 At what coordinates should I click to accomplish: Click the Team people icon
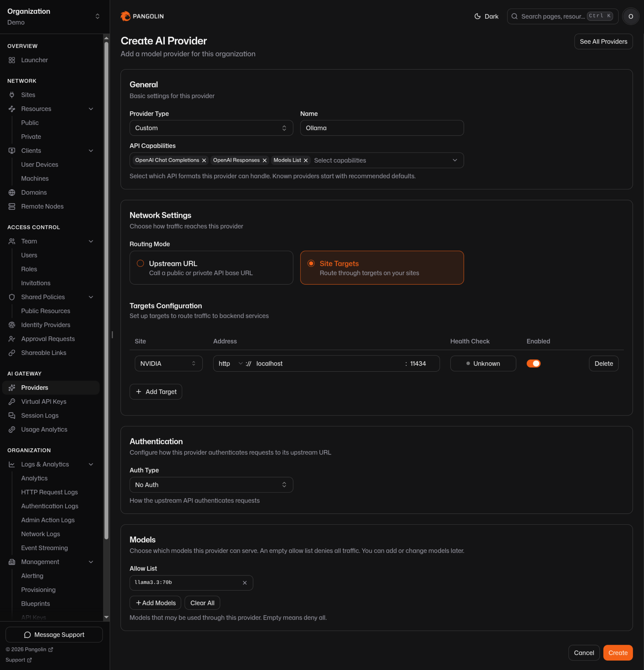coord(12,241)
